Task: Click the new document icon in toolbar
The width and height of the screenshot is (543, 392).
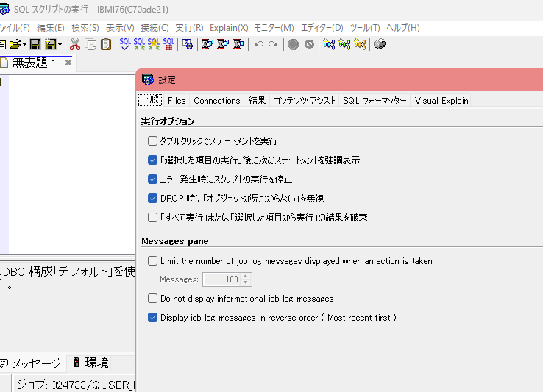Action: click(x=3, y=44)
